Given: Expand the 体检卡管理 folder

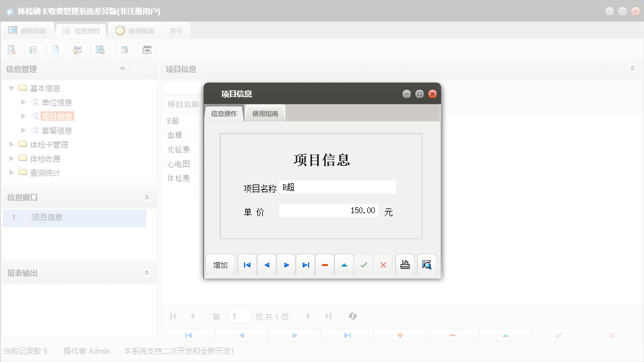Looking at the screenshot, I should [11, 144].
